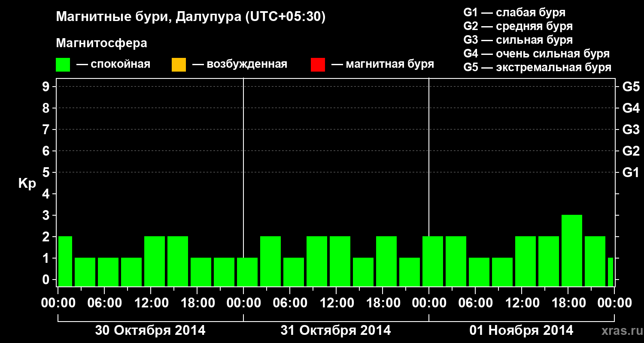This screenshot has width=644, height=343.
Task: Click the bar above 18:00 on 30 October
Action: 201,272
